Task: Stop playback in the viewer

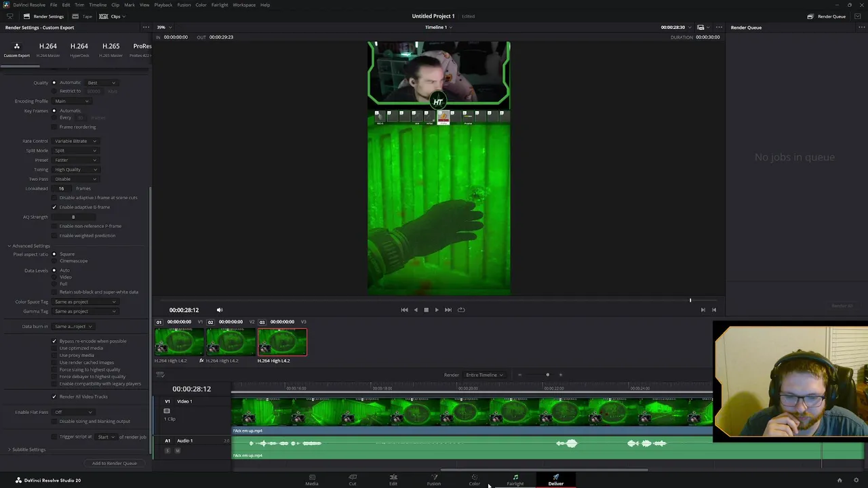Action: point(426,310)
